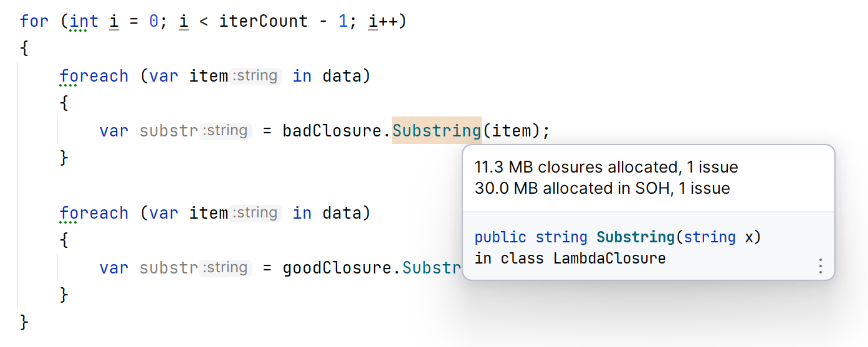
Task: Place the cursor on iterCount
Action: tap(263, 21)
